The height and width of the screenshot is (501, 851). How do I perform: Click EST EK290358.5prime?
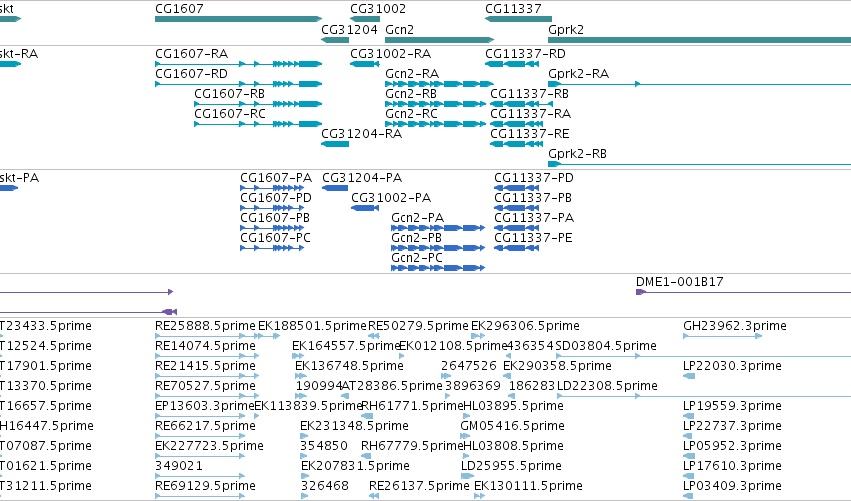(x=507, y=376)
